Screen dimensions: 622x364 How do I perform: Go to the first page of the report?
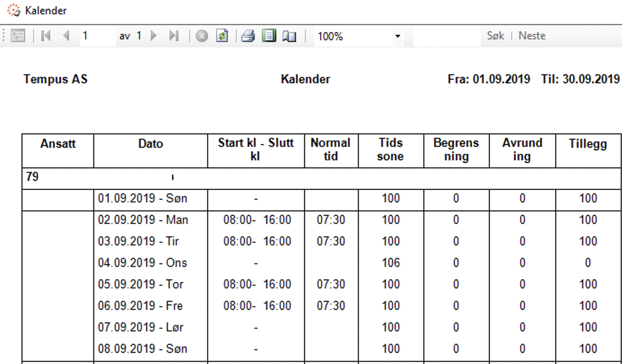pos(46,36)
